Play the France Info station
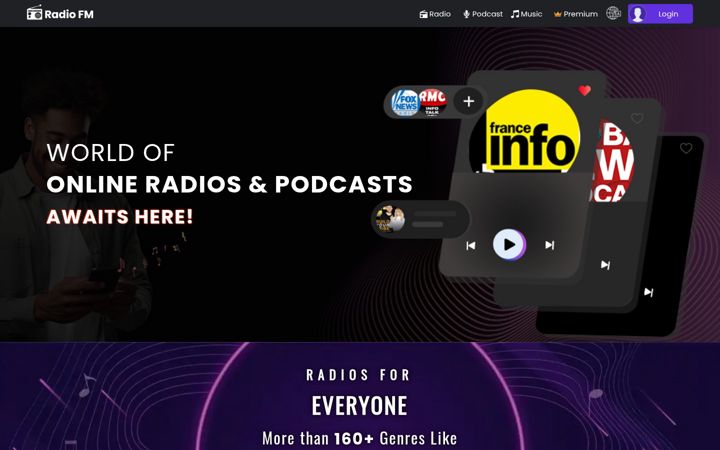Screen dimensions: 720x450 pyautogui.click(x=509, y=245)
